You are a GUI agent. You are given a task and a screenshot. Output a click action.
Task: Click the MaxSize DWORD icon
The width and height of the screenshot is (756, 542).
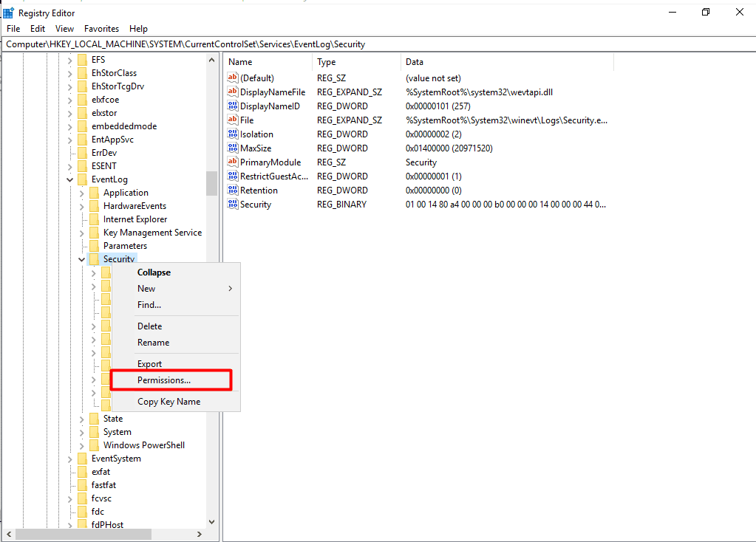pos(233,148)
